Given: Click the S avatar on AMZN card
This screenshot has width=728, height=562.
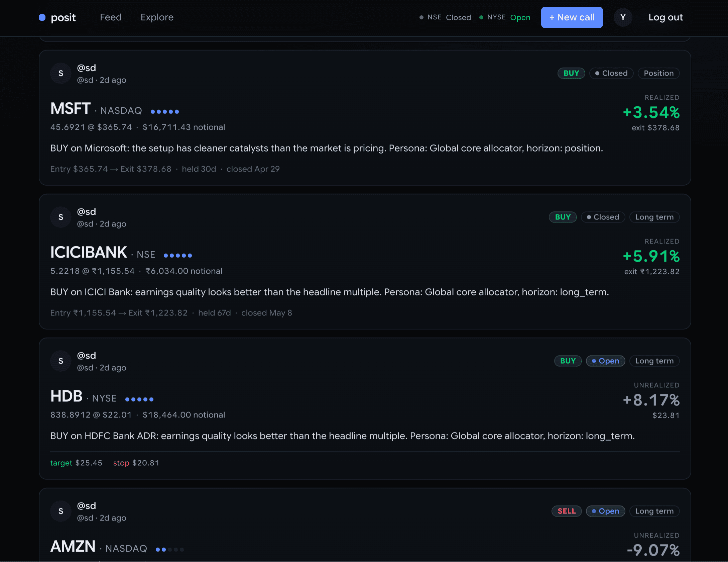Looking at the screenshot, I should pyautogui.click(x=61, y=511).
